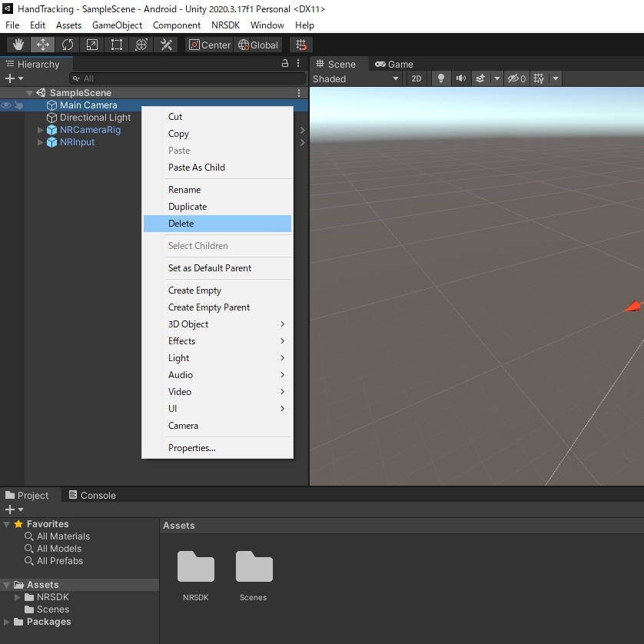Switch to the Console tab
644x644 pixels.
92,495
